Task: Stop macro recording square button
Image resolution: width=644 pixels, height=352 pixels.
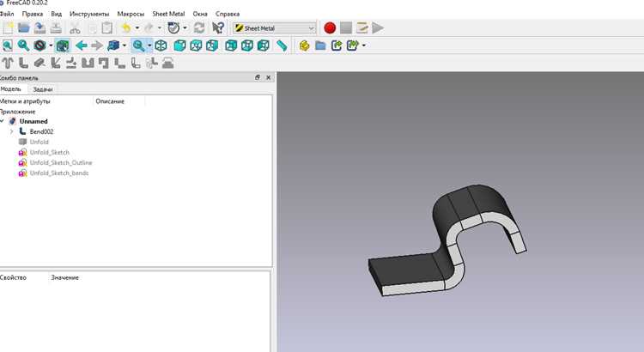Action: (346, 28)
